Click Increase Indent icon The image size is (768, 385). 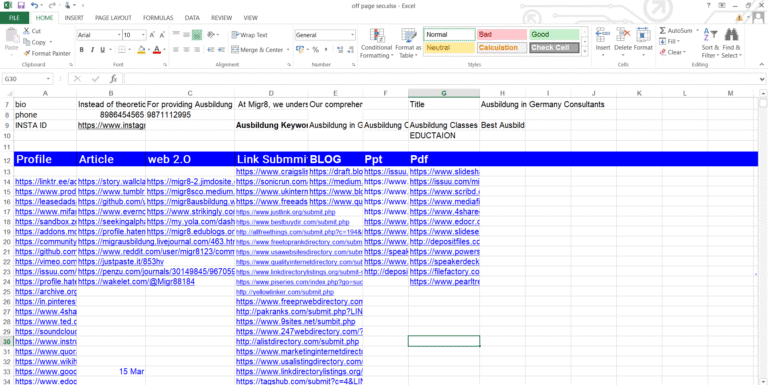(x=221, y=49)
